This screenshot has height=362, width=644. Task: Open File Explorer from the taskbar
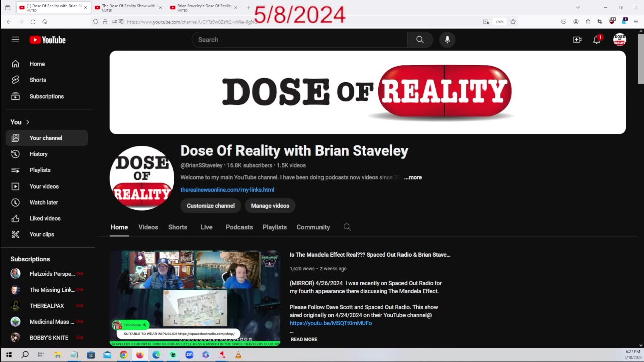(x=58, y=355)
